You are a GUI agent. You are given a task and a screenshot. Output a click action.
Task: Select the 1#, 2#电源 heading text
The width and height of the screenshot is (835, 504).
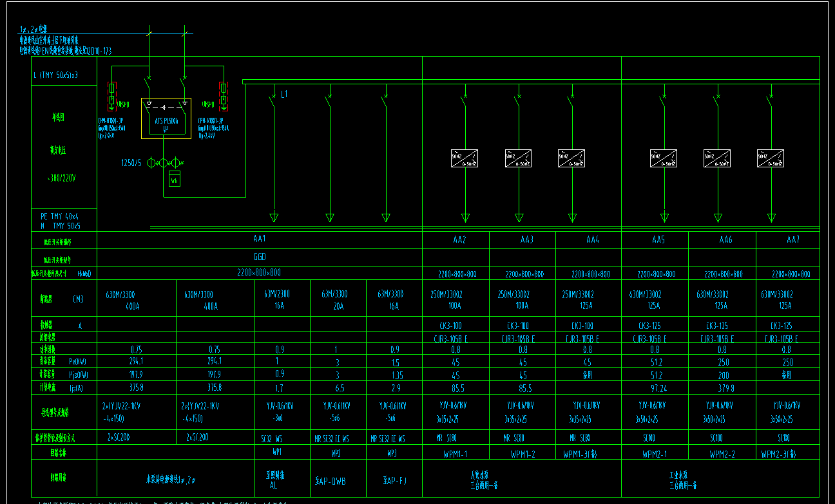34,30
